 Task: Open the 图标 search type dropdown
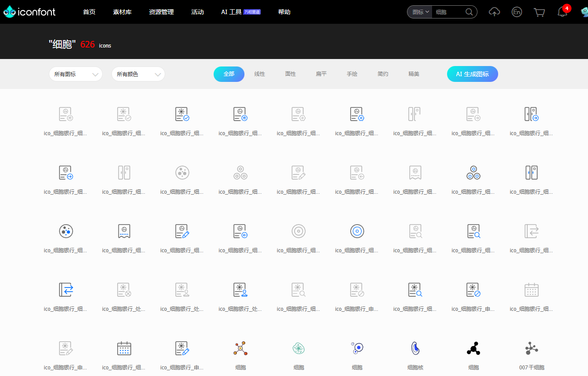420,12
